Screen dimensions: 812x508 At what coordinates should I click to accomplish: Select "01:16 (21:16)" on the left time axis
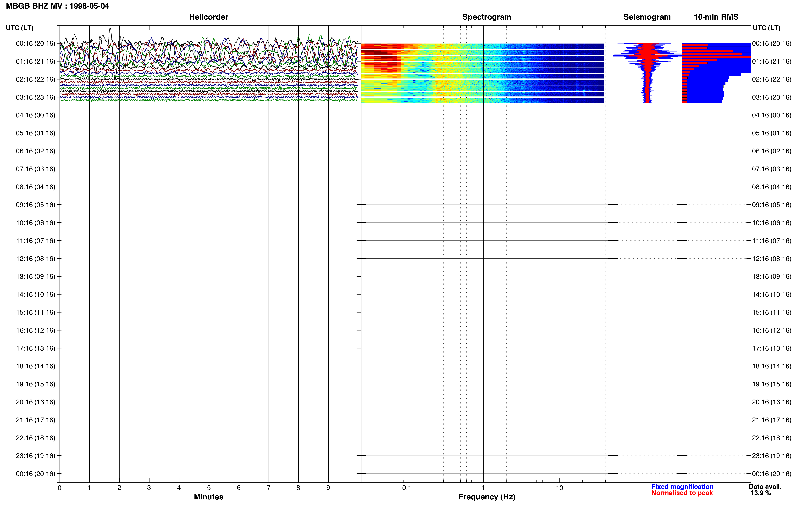click(36, 61)
